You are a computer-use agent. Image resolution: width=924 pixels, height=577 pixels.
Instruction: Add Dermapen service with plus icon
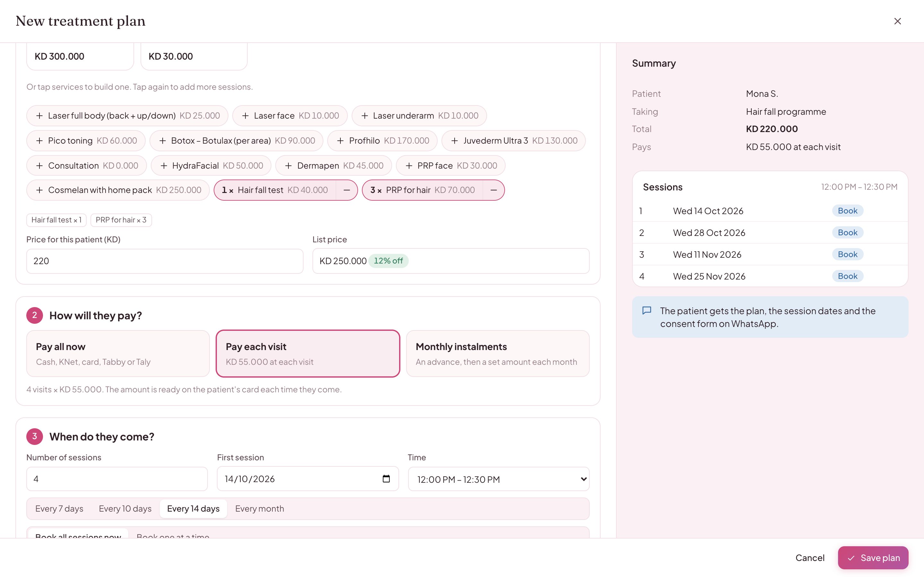click(288, 166)
